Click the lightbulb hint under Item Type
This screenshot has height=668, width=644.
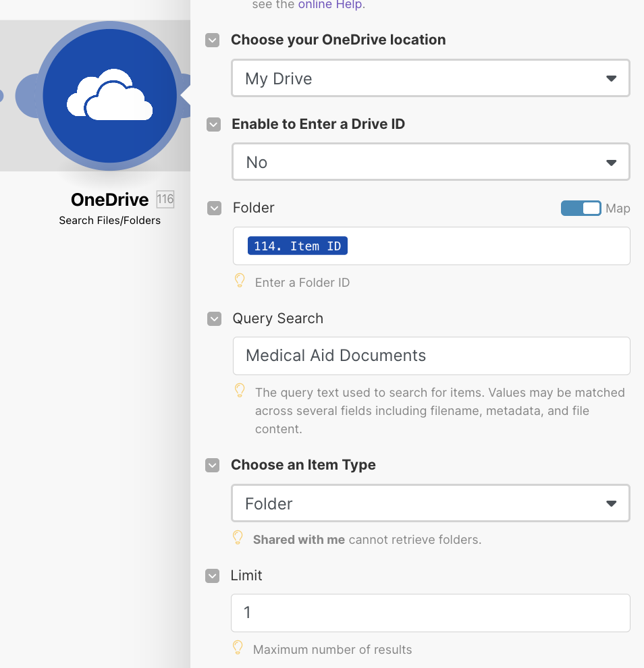(x=238, y=538)
